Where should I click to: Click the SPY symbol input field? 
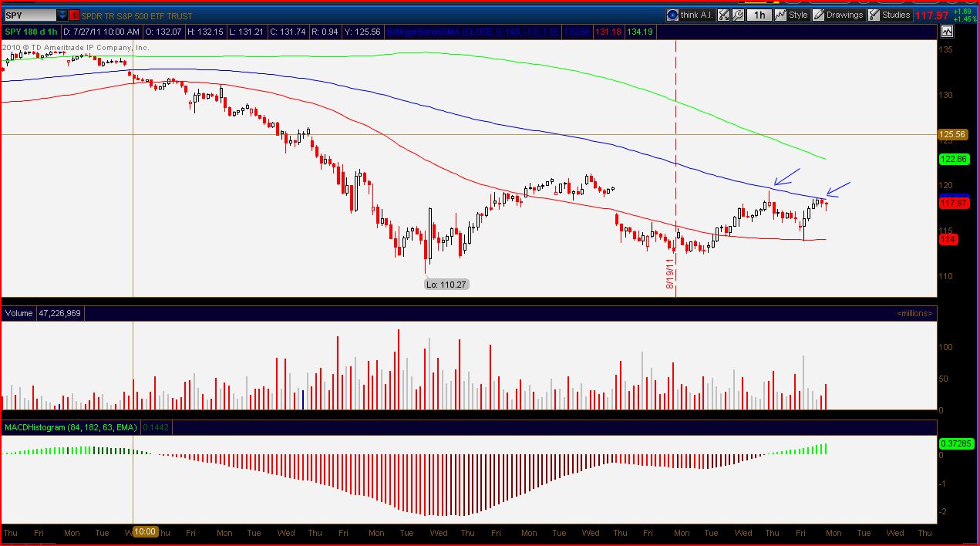tap(29, 15)
